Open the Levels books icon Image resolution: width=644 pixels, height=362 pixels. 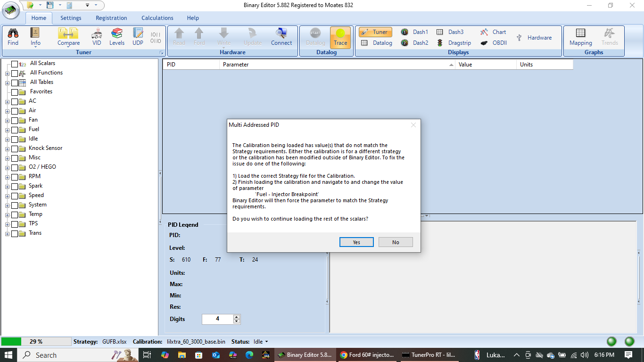pos(117,37)
